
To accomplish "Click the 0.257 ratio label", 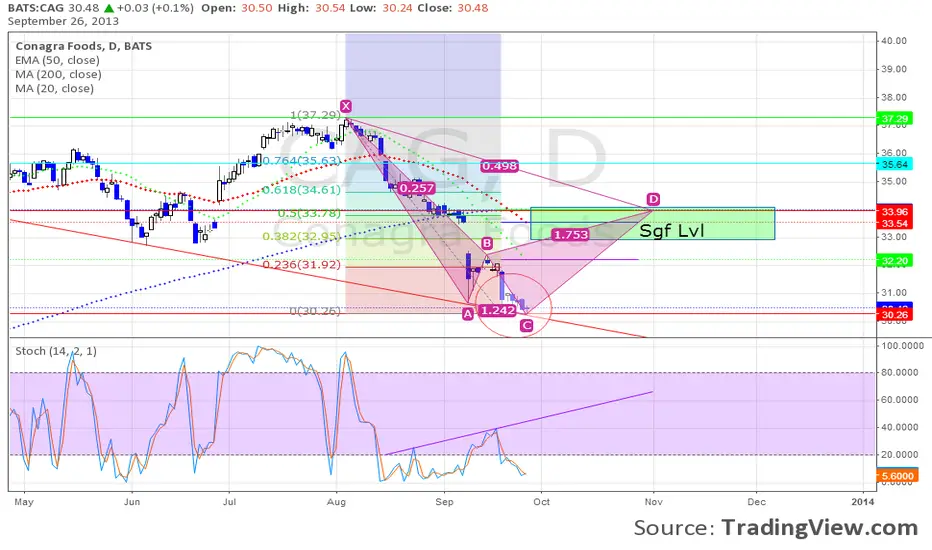I will [417, 188].
